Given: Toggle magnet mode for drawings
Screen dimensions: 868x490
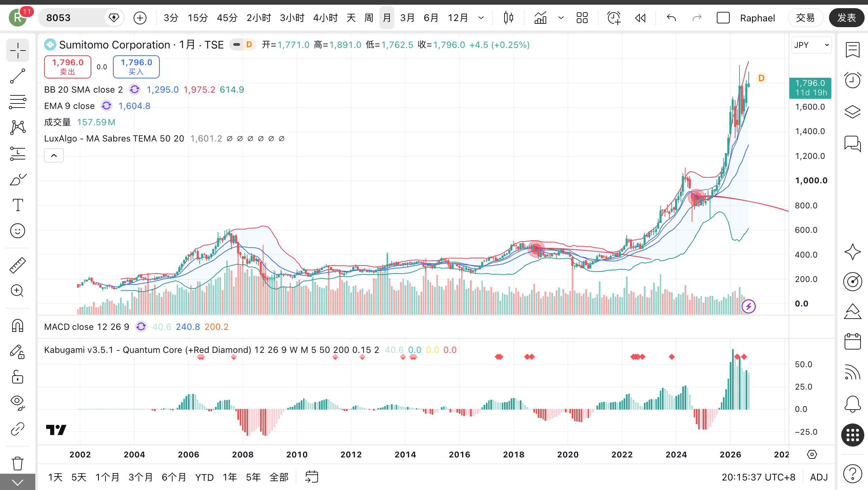Looking at the screenshot, I should 18,326.
